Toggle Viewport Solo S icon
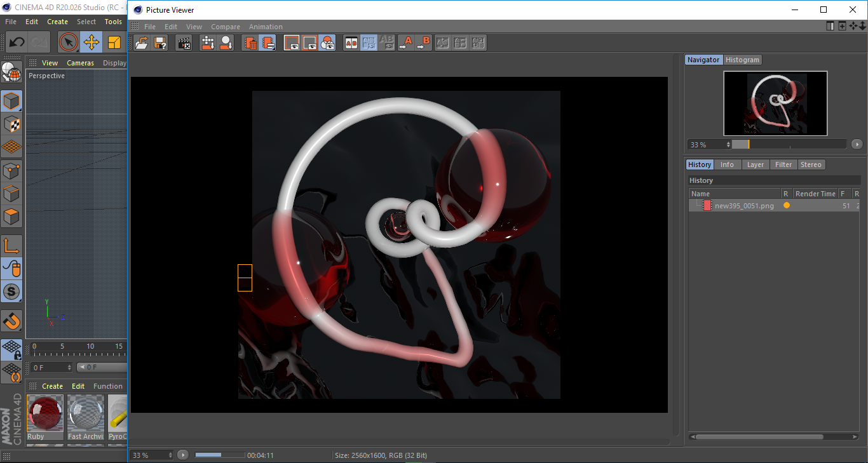The height and width of the screenshot is (463, 868). [x=11, y=292]
